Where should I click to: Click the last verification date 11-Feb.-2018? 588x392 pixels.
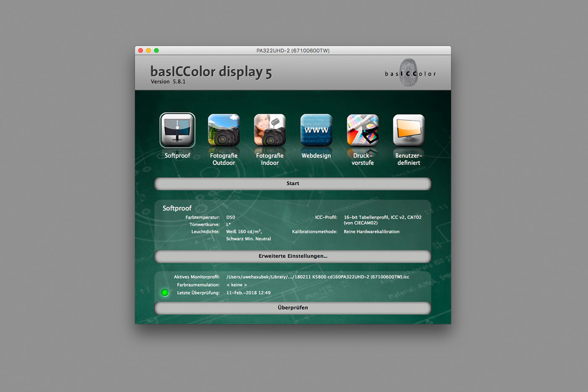point(248,293)
